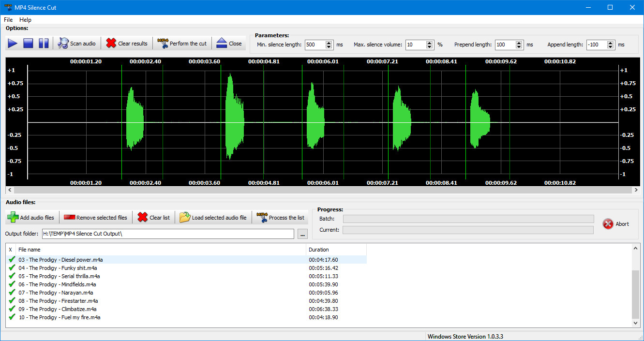Click the waveform horizontal scrollbar track
This screenshot has height=341, width=644.
point(322,191)
